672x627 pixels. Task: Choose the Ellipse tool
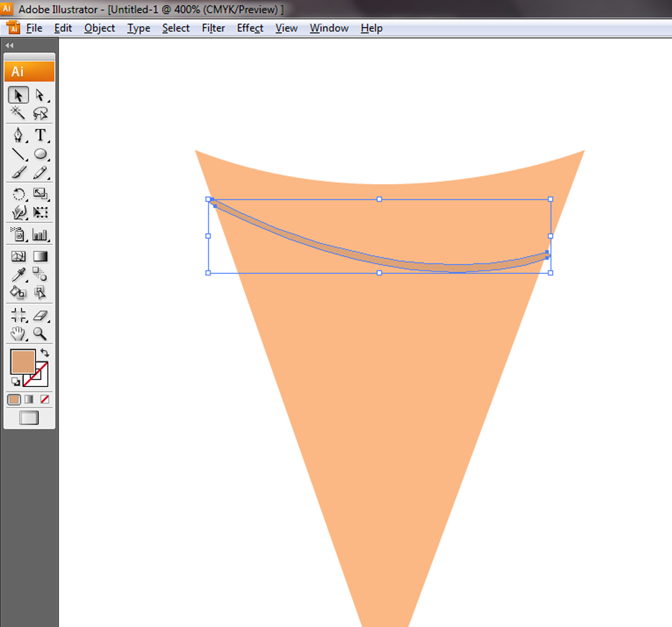[40, 154]
